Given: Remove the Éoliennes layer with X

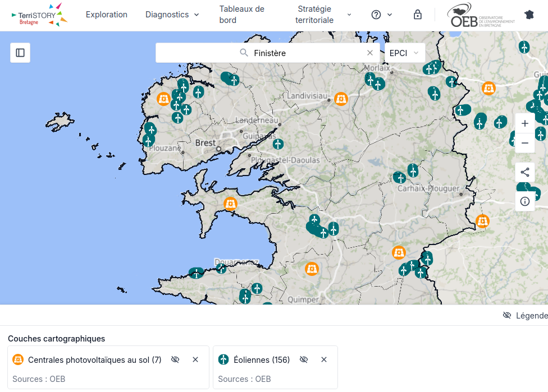Looking at the screenshot, I should (x=324, y=359).
